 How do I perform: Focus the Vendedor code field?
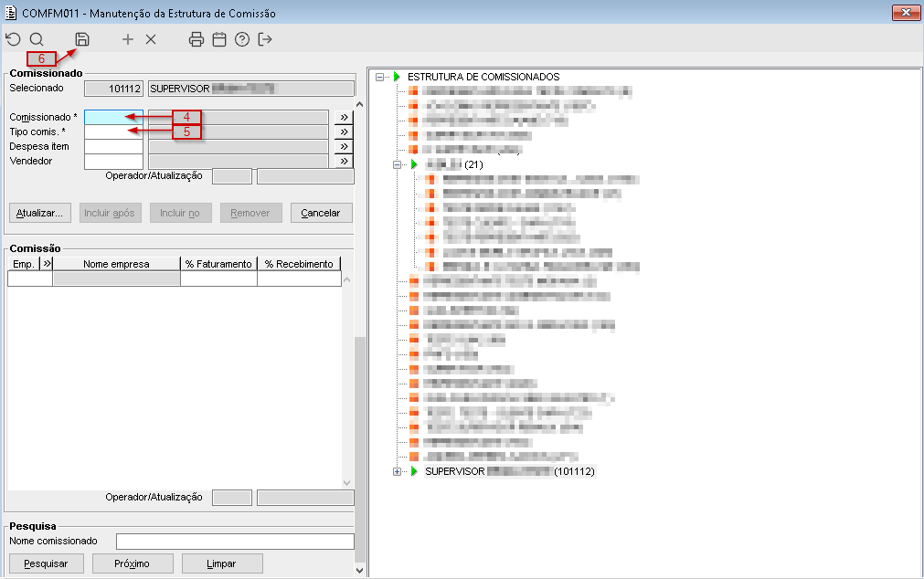click(113, 161)
